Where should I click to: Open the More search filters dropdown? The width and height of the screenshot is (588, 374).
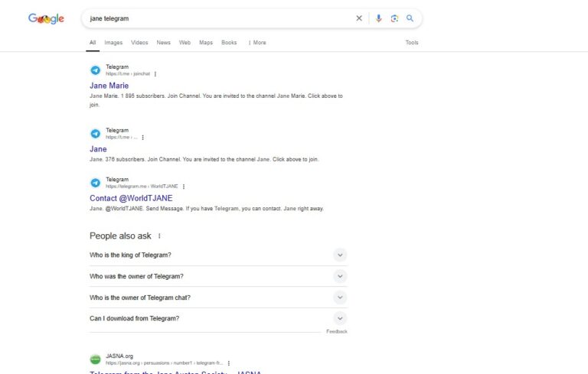(259, 43)
